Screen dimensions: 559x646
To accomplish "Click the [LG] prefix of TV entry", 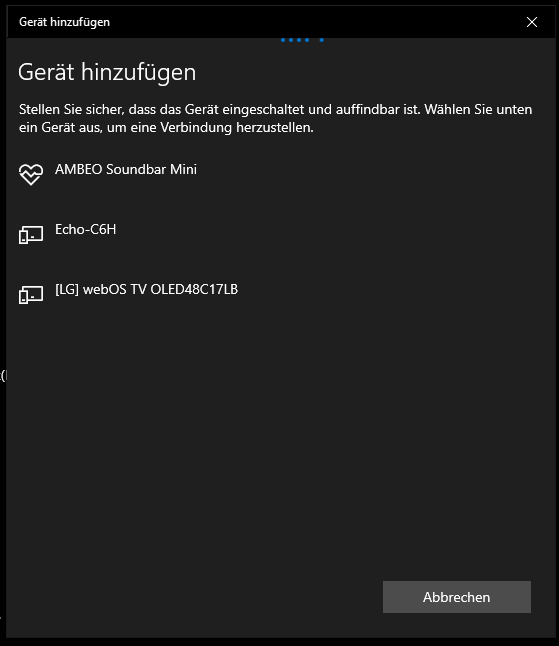I will coord(67,289).
